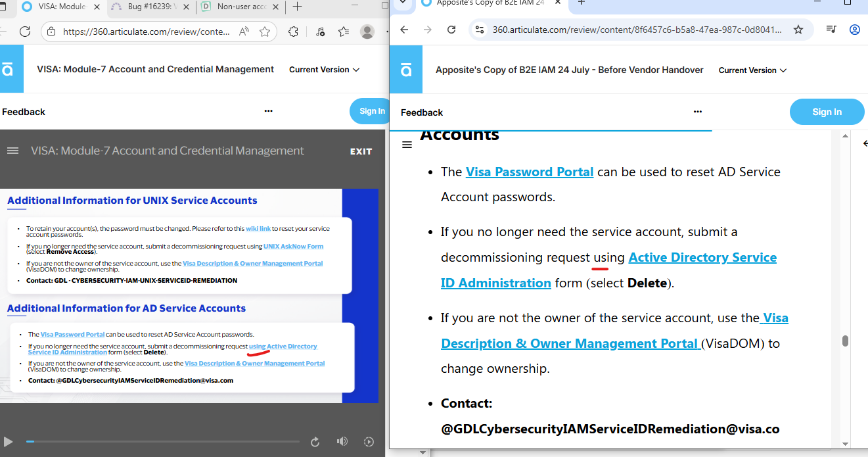
Task: View site information in Chrome address bar
Action: (x=480, y=30)
